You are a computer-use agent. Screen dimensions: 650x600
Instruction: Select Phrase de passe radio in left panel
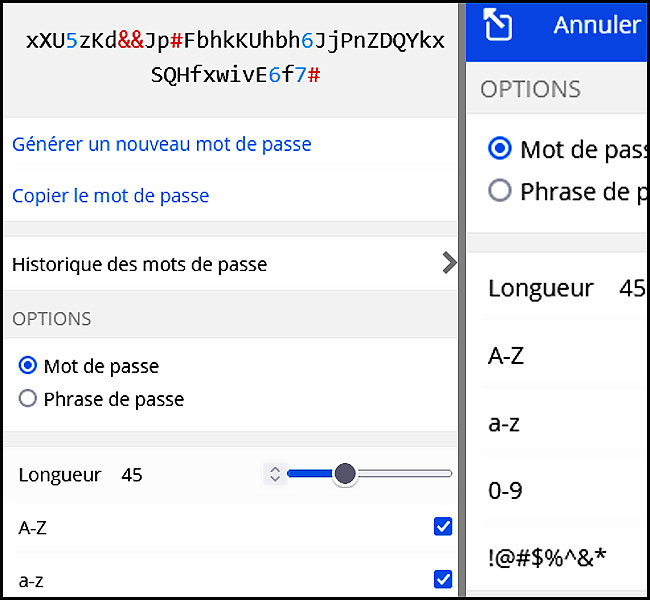click(x=28, y=398)
